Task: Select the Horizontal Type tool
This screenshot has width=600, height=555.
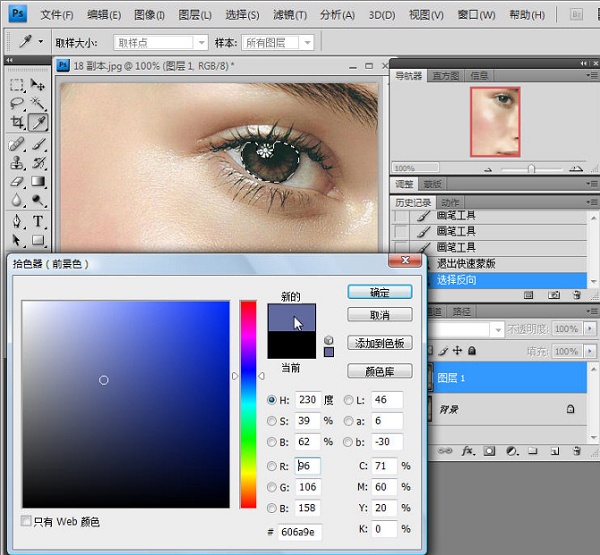Action: tap(38, 221)
